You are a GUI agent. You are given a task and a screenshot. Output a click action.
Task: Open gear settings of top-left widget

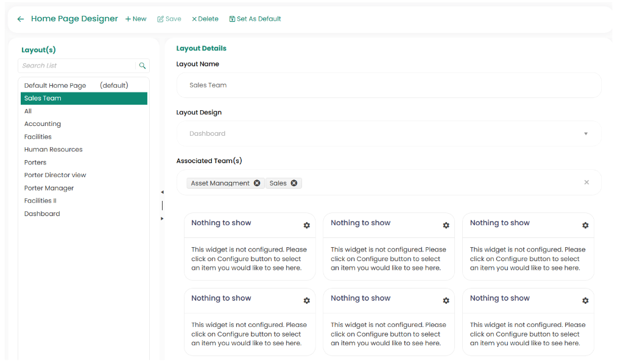point(307,225)
